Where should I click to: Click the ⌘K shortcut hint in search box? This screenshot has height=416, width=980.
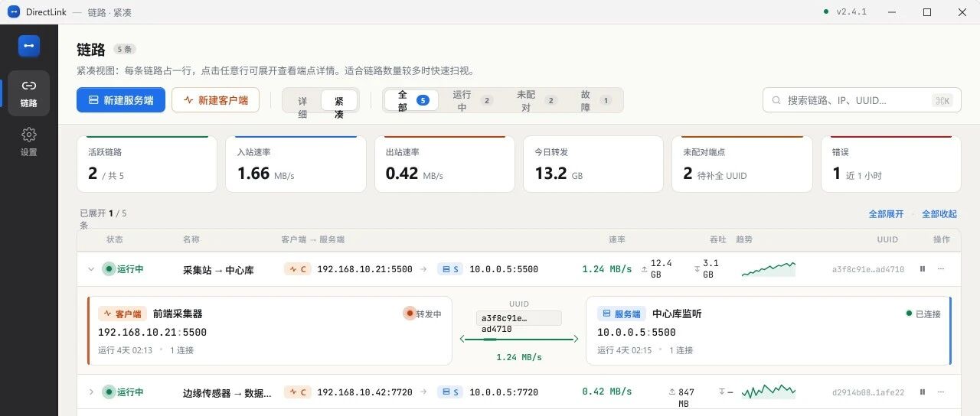(x=942, y=100)
